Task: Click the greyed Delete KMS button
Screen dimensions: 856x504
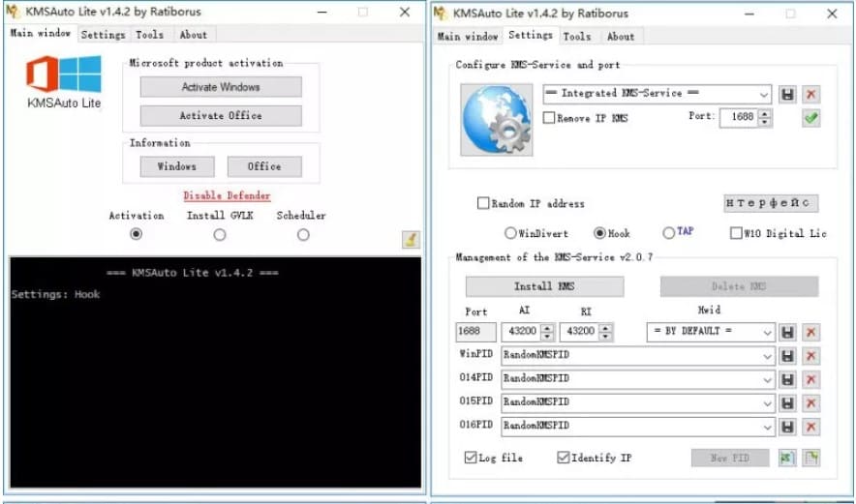Action: pos(739,286)
